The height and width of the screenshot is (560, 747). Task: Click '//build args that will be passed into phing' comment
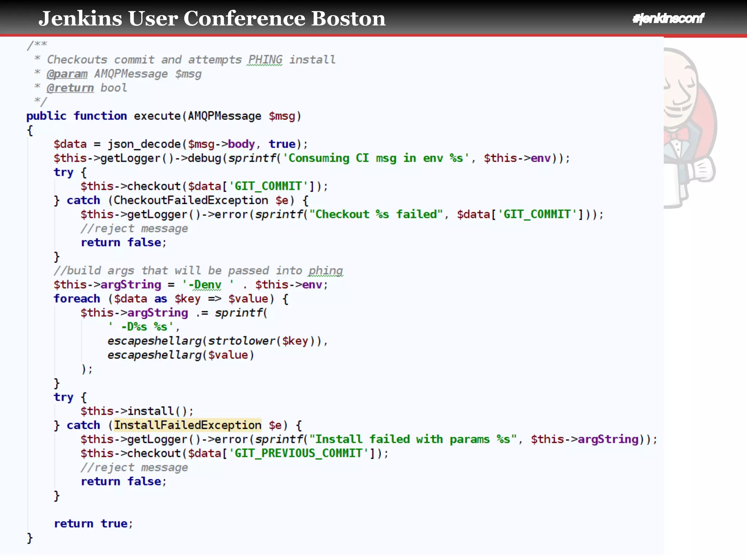[x=198, y=271]
